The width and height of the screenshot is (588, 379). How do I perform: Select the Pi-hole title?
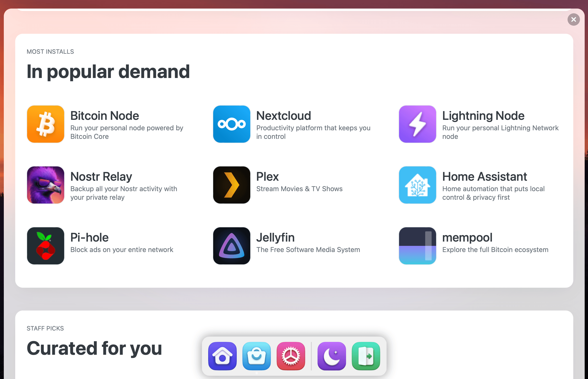(x=89, y=238)
